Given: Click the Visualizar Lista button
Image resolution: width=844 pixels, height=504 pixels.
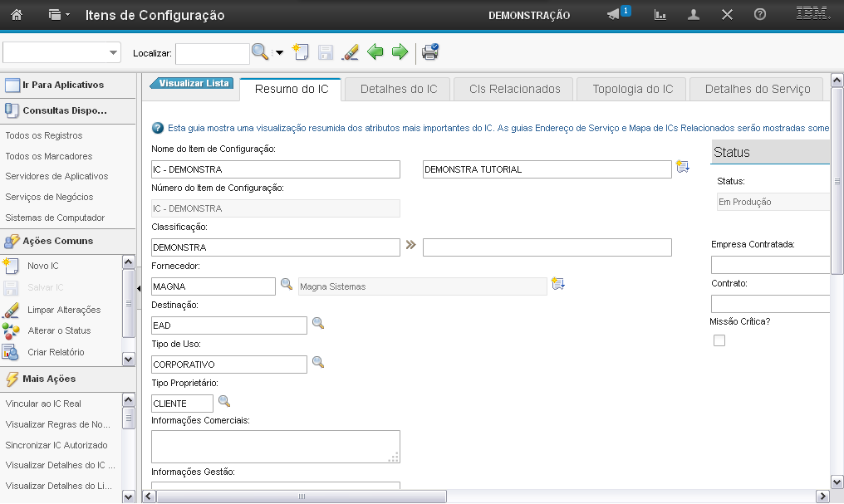Looking at the screenshot, I should coord(193,83).
